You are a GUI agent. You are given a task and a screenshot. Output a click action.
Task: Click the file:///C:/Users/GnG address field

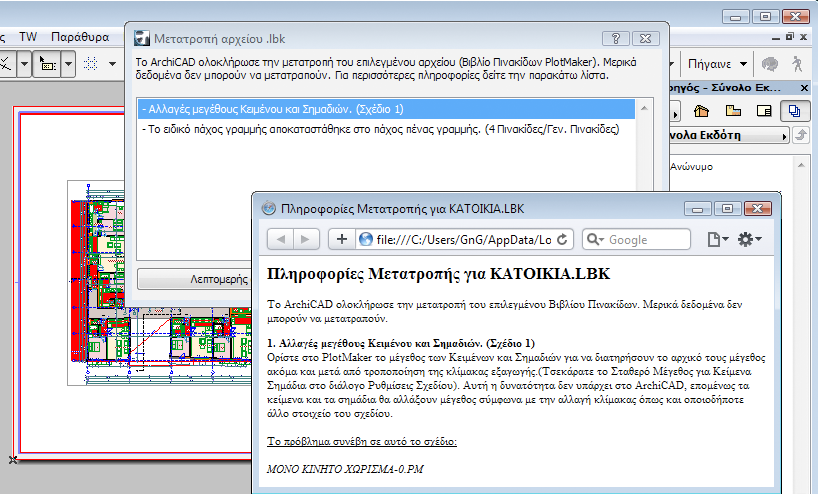coord(463,239)
